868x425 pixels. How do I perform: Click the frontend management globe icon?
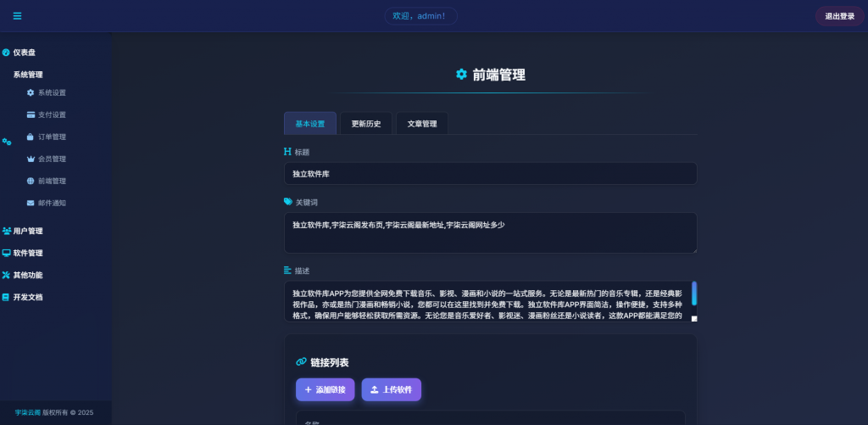(x=31, y=182)
